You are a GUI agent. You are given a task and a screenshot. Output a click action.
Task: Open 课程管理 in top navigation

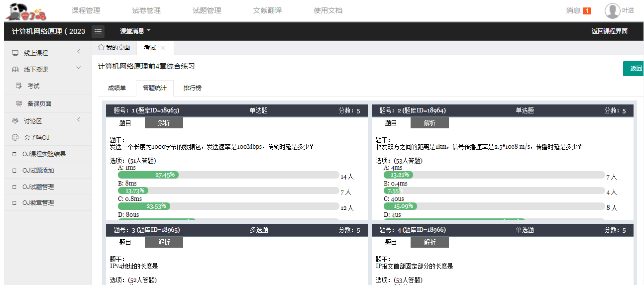(x=86, y=10)
